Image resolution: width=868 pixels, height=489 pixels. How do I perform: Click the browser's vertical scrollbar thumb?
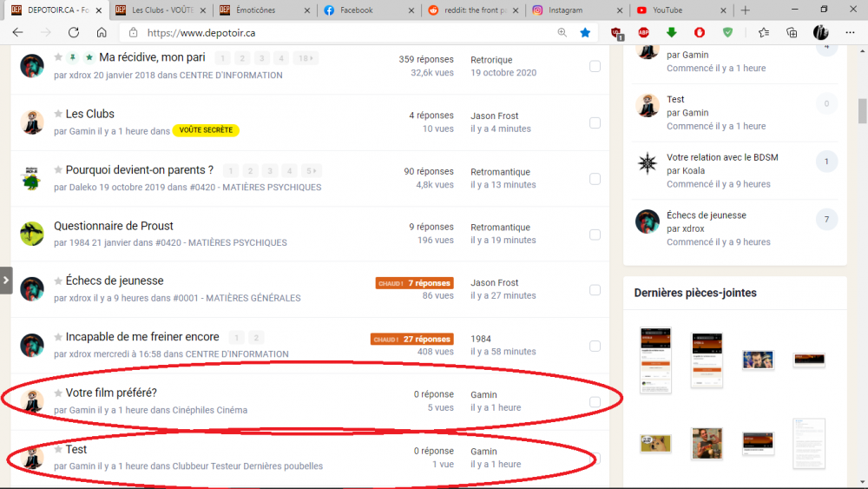coord(862,111)
